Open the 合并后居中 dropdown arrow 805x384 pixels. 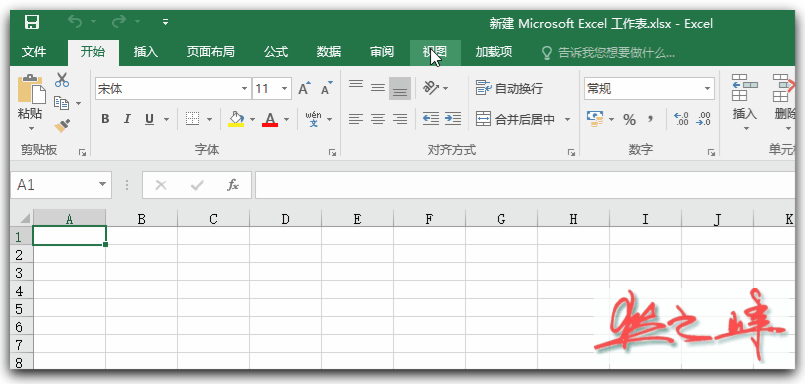coord(568,120)
